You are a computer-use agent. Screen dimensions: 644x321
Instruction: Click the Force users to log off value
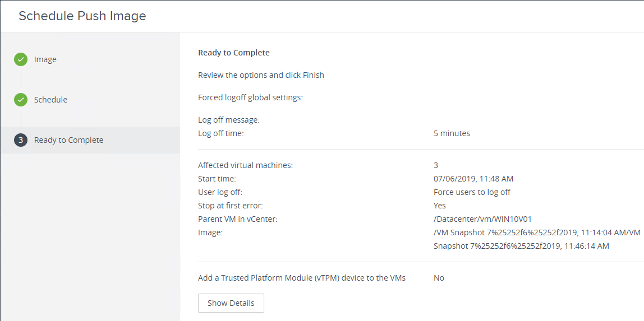coord(472,192)
